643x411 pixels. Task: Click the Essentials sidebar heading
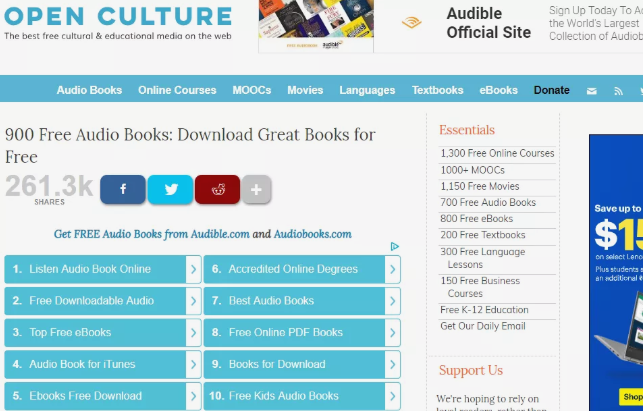click(467, 130)
